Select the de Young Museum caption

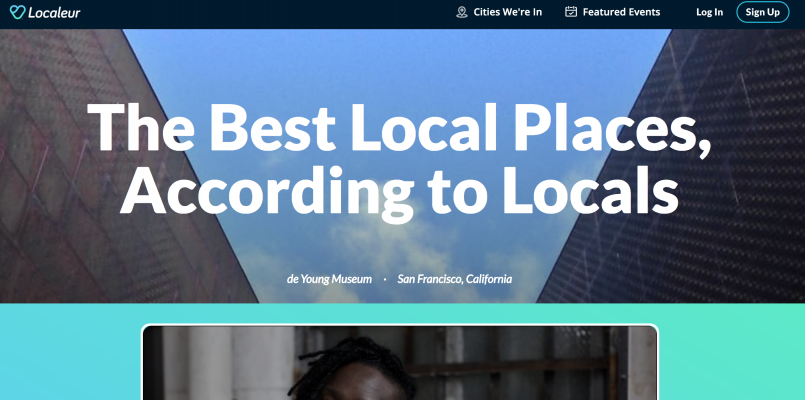coord(329,279)
